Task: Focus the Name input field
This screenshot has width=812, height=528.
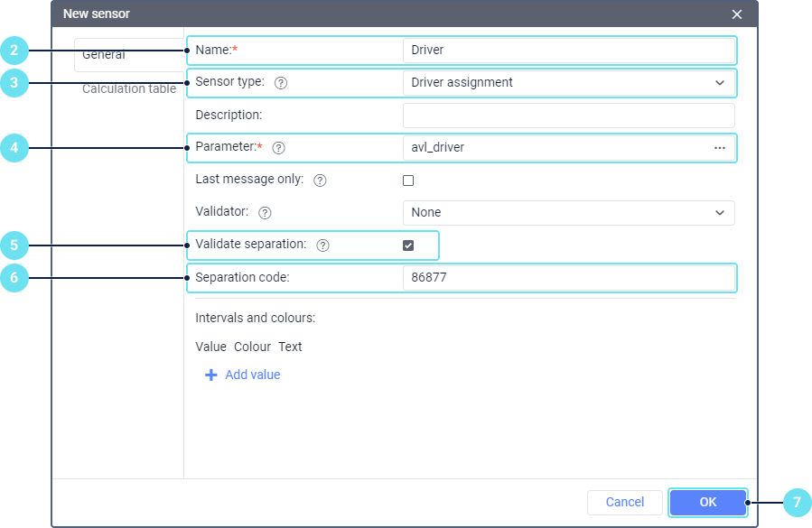Action: pos(568,50)
